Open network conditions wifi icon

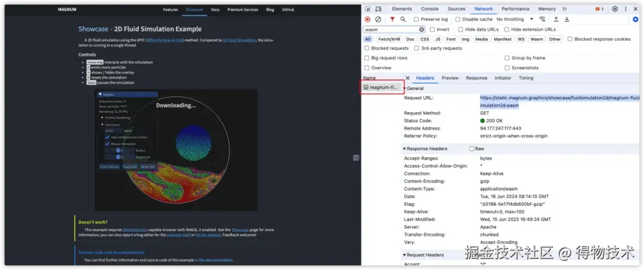pyautogui.click(x=542, y=19)
